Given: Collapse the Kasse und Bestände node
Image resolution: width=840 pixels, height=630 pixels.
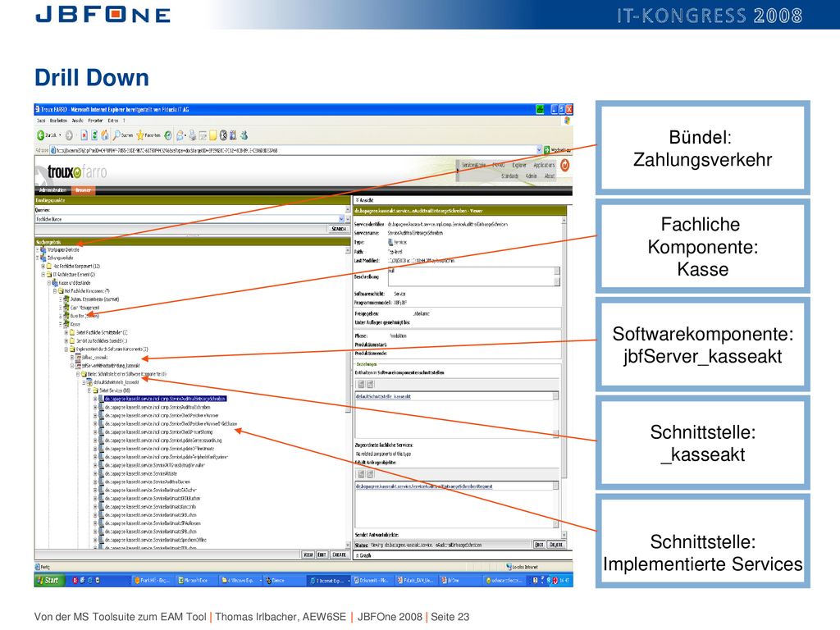Looking at the screenshot, I should click(x=48, y=282).
